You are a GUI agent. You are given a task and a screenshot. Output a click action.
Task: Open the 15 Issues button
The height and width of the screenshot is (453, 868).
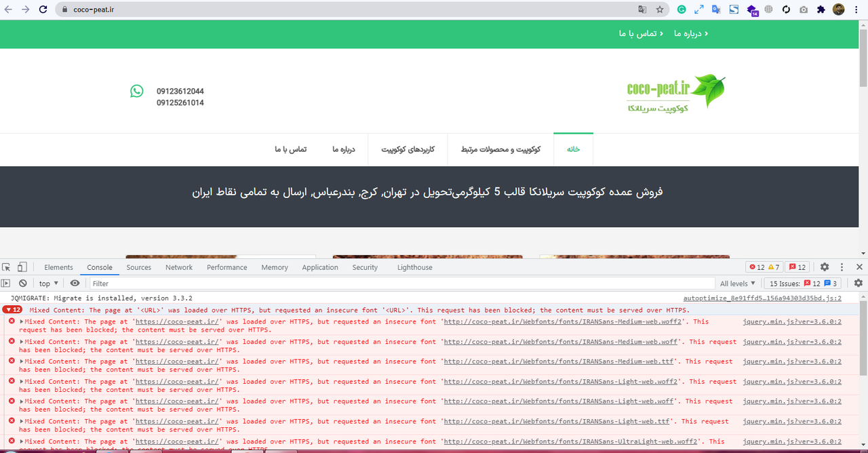[x=802, y=283]
